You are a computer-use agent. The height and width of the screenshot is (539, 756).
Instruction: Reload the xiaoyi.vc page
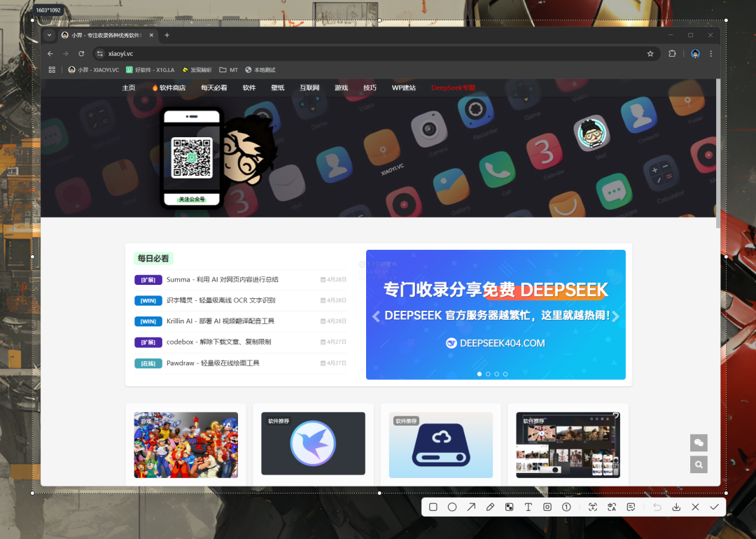(x=81, y=53)
